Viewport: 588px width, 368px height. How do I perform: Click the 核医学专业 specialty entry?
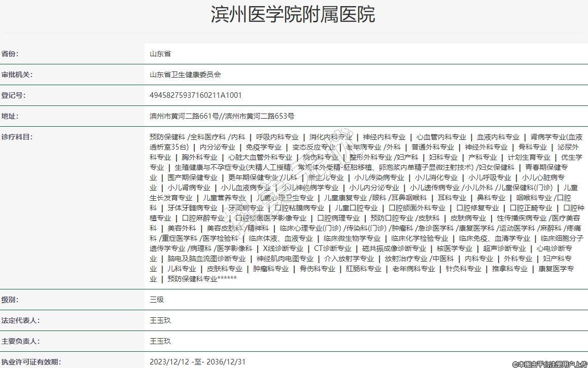(x=454, y=248)
